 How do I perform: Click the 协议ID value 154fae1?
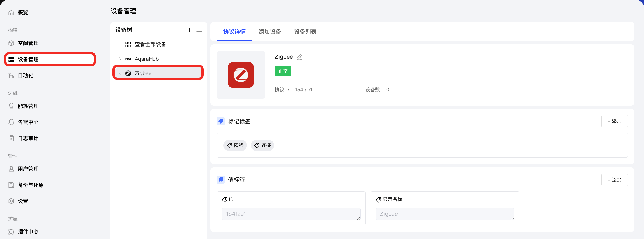303,90
